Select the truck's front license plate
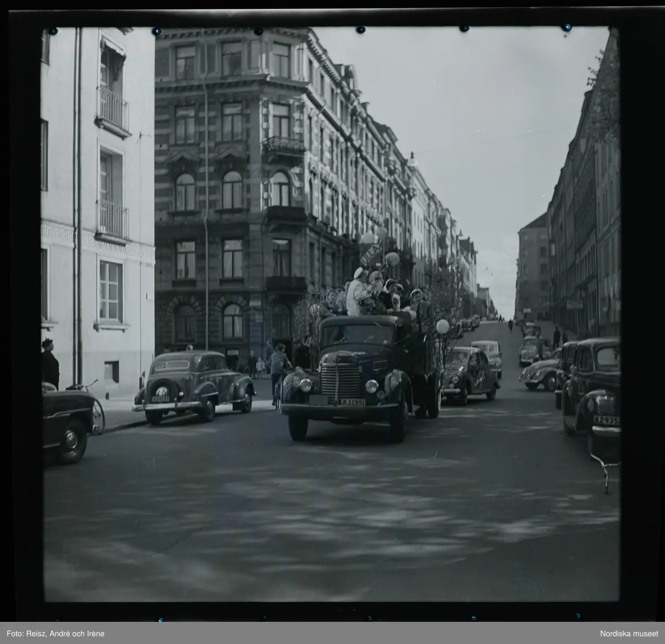 (345, 402)
